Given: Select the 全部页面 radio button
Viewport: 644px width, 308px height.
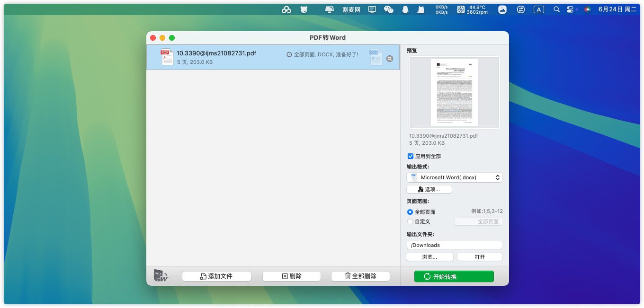Looking at the screenshot, I should coord(410,212).
